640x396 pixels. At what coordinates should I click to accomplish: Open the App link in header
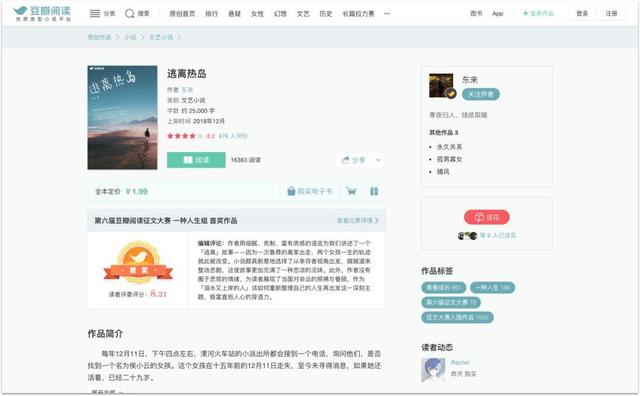coord(498,13)
